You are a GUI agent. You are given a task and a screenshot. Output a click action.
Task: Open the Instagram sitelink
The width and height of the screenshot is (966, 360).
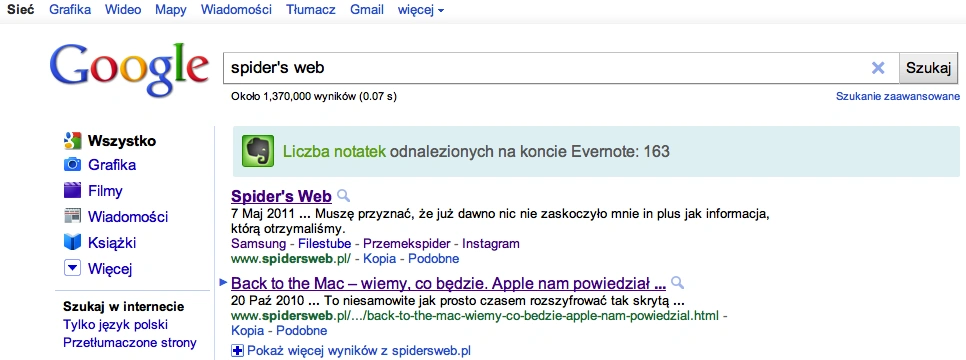tap(491, 243)
